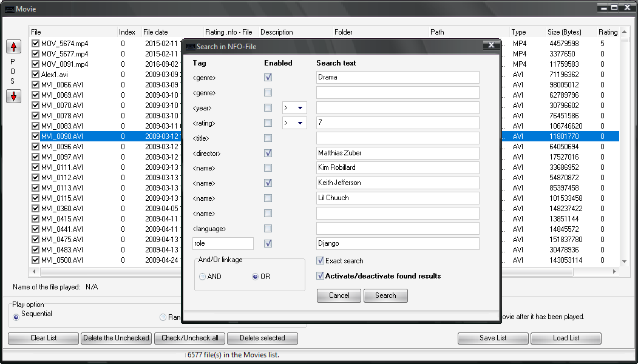Image resolution: width=638 pixels, height=364 pixels.
Task: Uncheck the name checkbox for Keith Jefferson
Action: coord(268,183)
